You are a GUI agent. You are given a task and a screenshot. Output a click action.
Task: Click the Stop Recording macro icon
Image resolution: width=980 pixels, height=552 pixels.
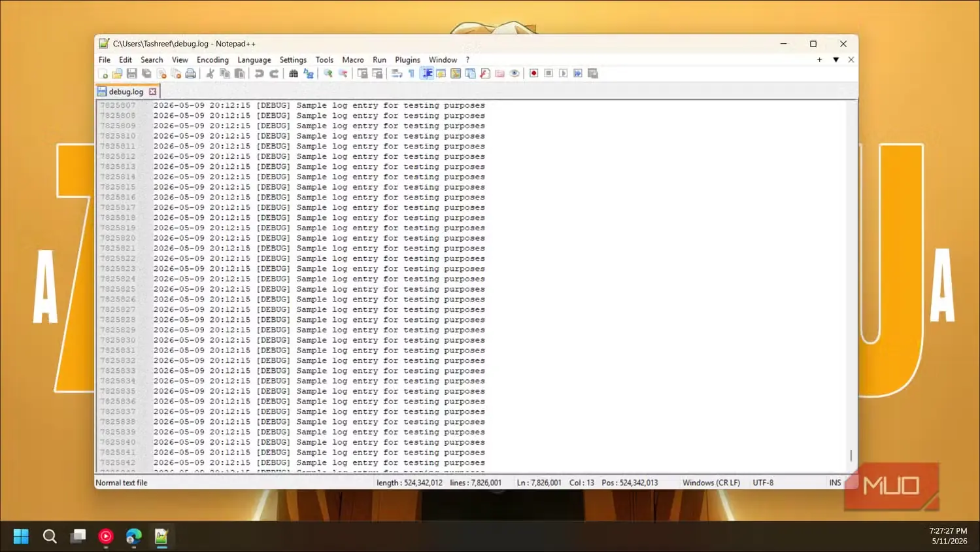(549, 74)
